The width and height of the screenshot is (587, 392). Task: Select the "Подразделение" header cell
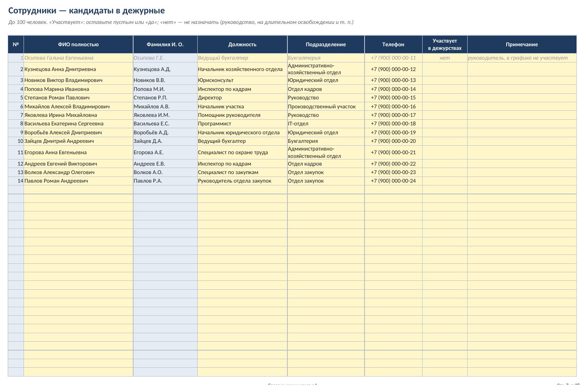(326, 45)
